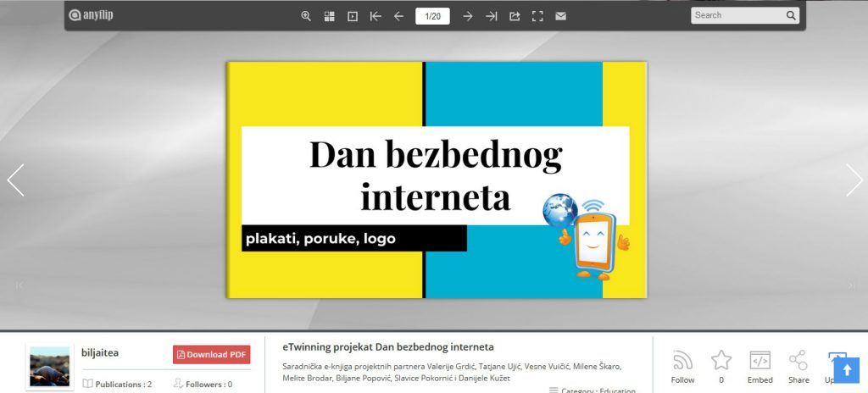Viewport: 868px width, 393px height.
Task: Toggle fullscreen mode
Action: (x=537, y=16)
